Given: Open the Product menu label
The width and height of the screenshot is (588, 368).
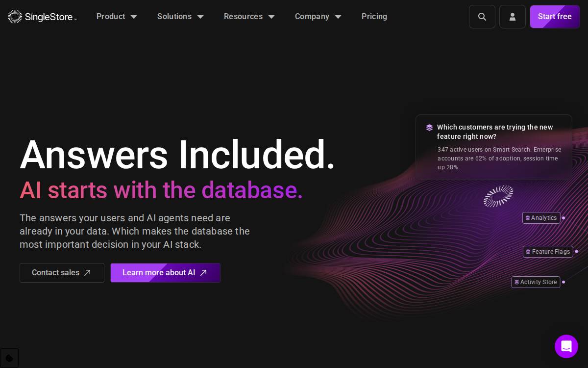Looking at the screenshot, I should pos(111,17).
